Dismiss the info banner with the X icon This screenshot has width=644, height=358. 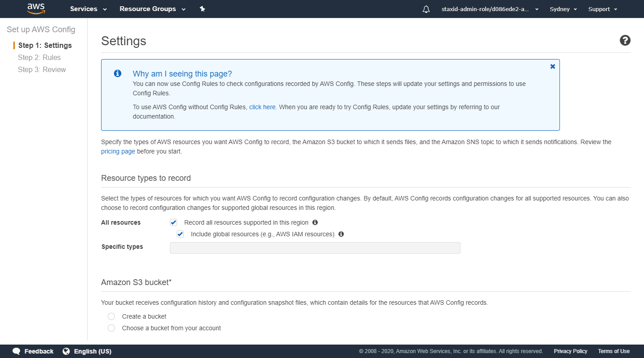[x=553, y=66]
